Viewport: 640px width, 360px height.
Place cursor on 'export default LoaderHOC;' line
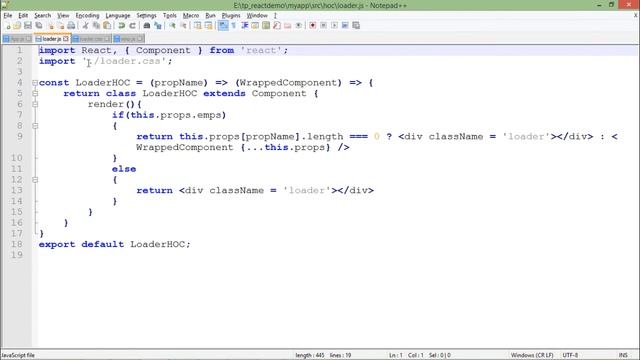115,244
